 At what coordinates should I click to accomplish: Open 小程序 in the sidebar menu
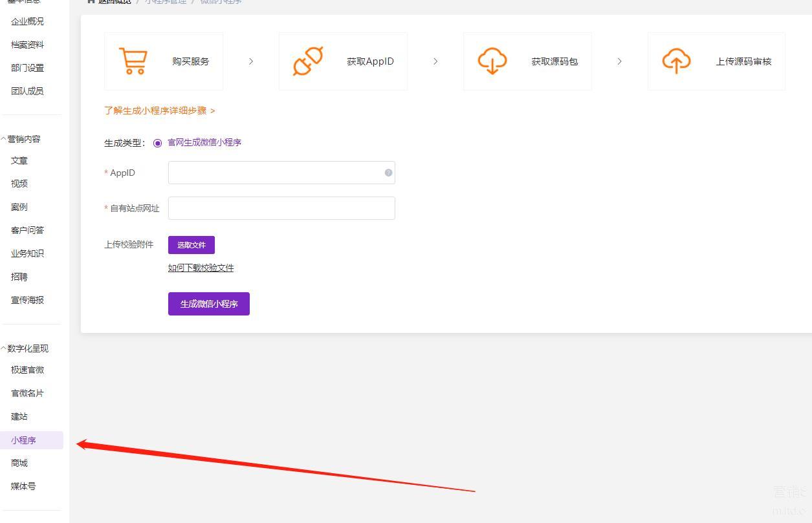(x=23, y=440)
